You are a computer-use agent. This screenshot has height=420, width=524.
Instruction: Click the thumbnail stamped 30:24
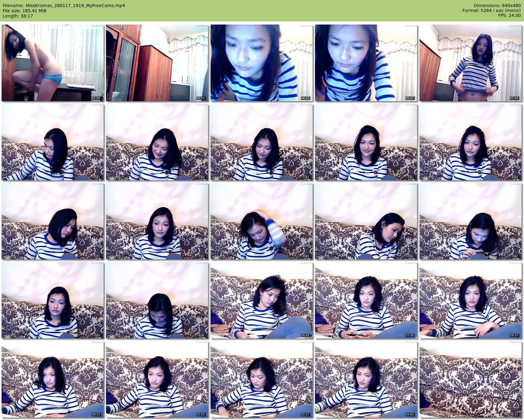click(53, 379)
